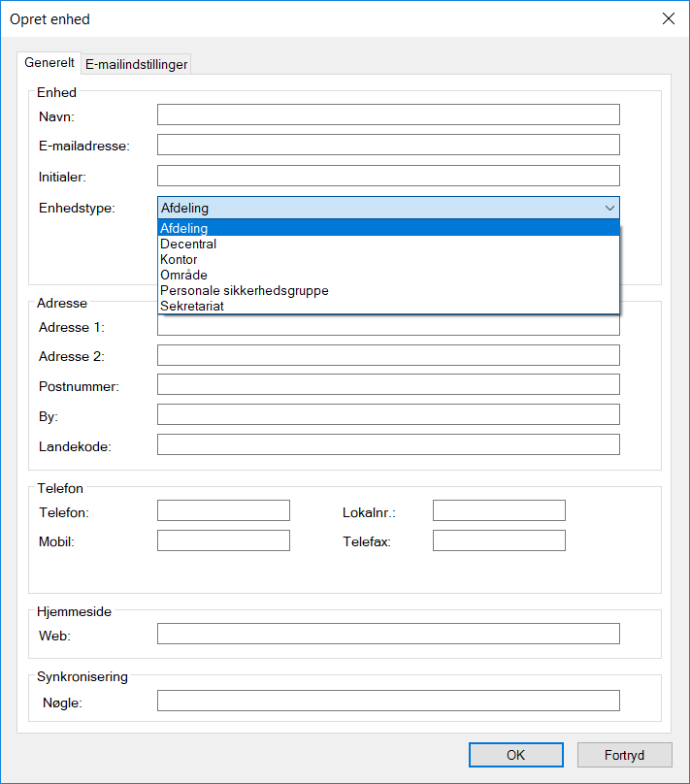
Task: Click the Mobil phone field
Action: pos(223,540)
